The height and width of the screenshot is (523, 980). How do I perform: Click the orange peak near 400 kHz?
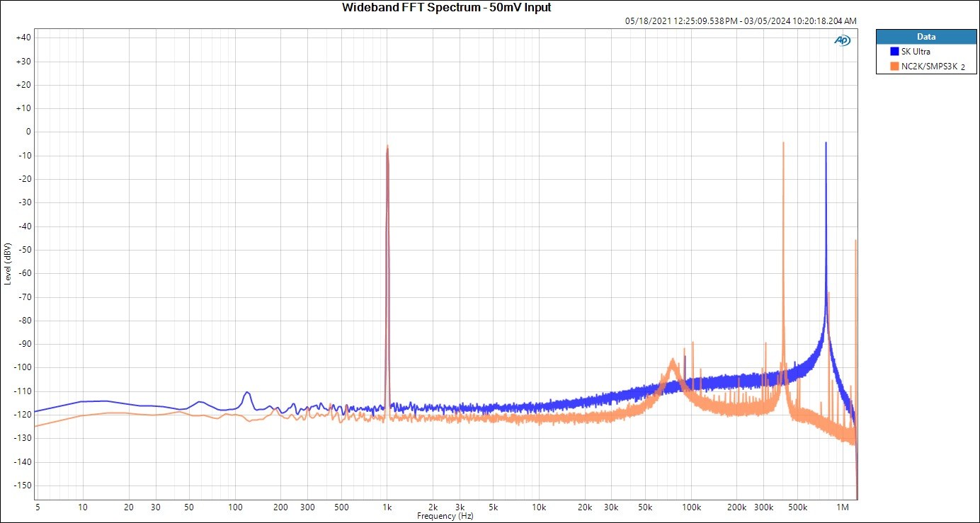coord(783,144)
